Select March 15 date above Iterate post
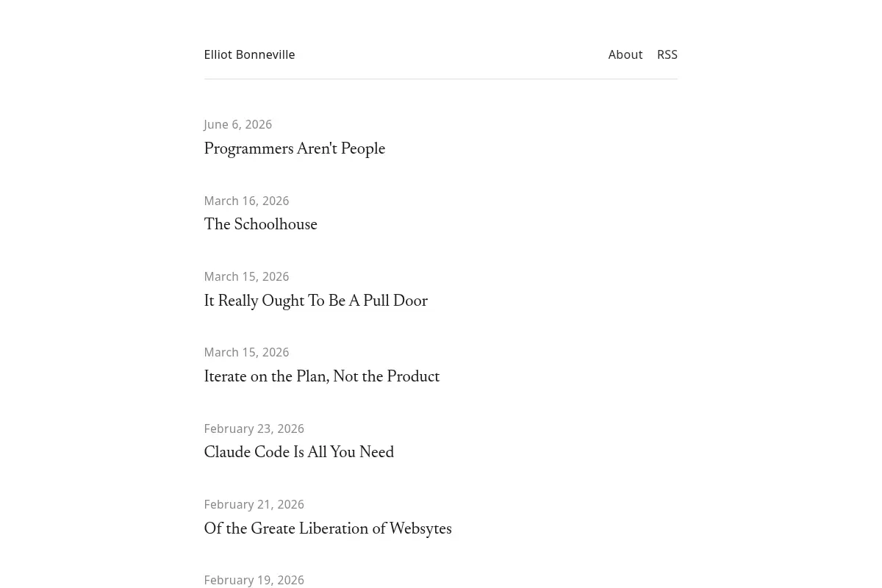The width and height of the screenshot is (882, 588). 246,352
